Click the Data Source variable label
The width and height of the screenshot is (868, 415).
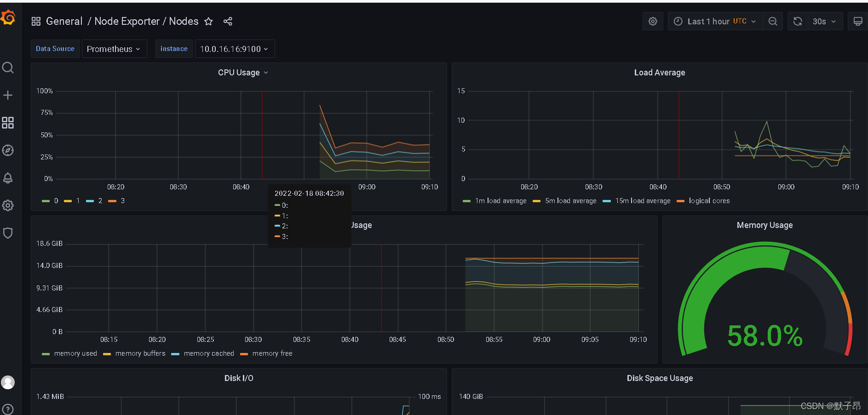(55, 49)
